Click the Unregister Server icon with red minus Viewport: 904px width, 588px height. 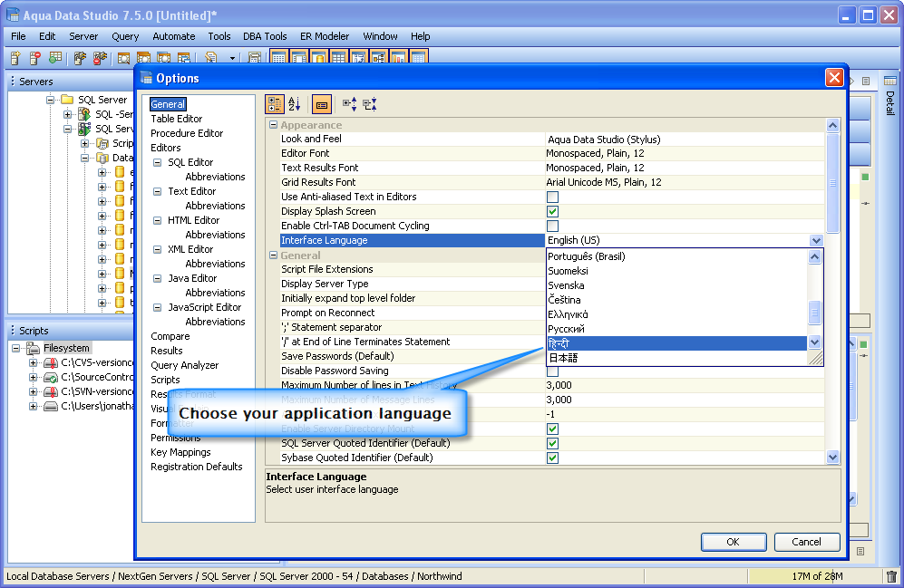point(35,58)
